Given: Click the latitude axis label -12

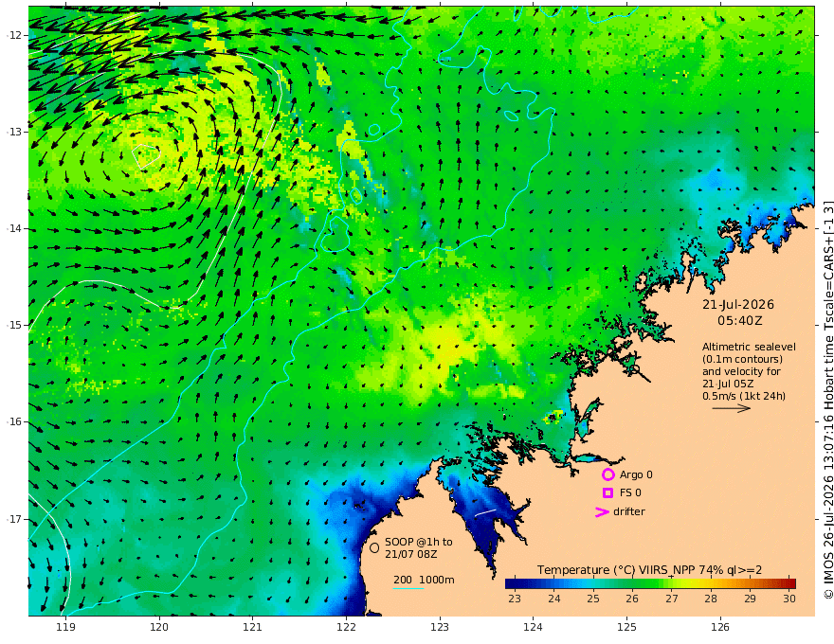Looking at the screenshot, I should [14, 36].
